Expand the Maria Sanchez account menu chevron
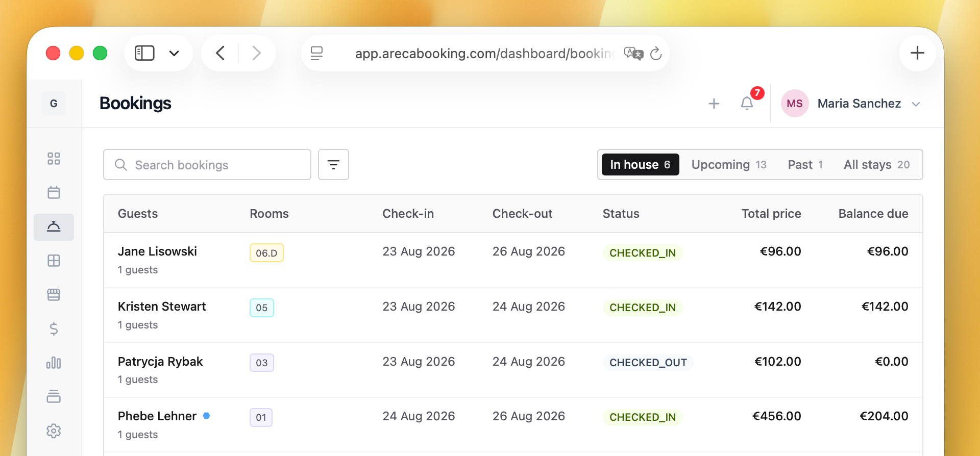This screenshot has width=980, height=456. (916, 104)
